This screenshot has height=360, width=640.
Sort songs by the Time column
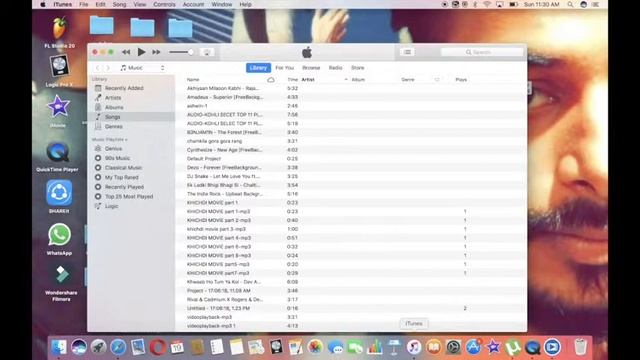pos(292,80)
